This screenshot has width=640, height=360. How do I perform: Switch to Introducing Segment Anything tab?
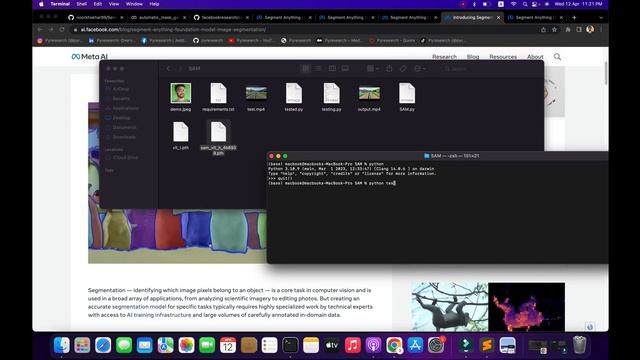472,18
